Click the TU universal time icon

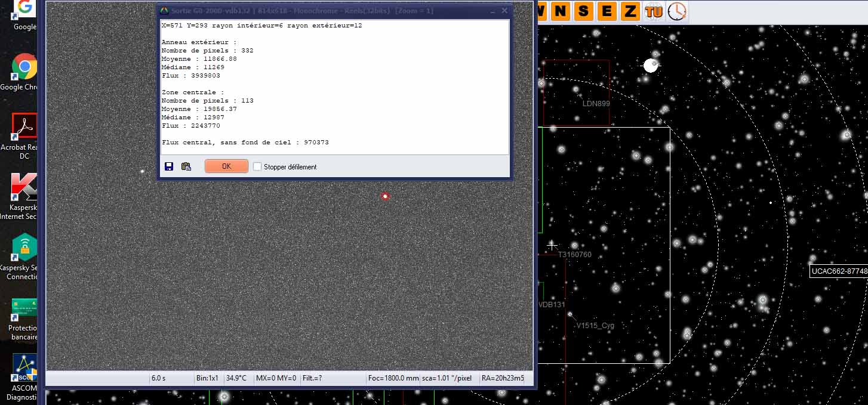[654, 11]
